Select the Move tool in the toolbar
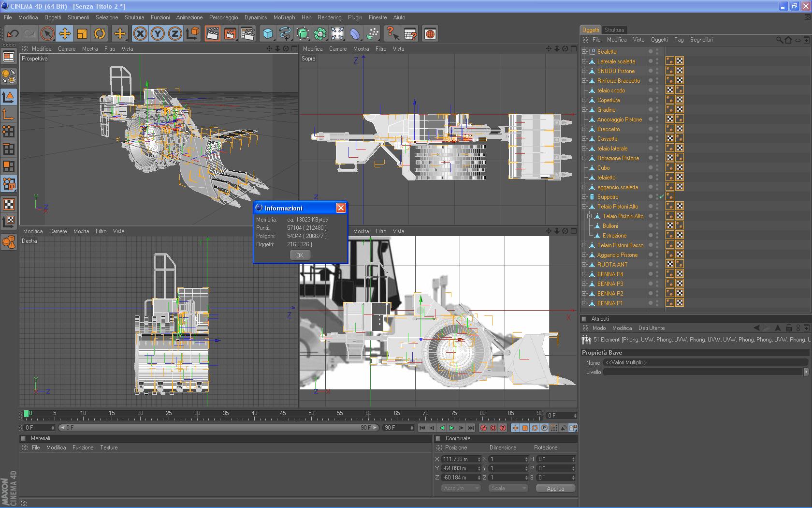 click(x=65, y=34)
